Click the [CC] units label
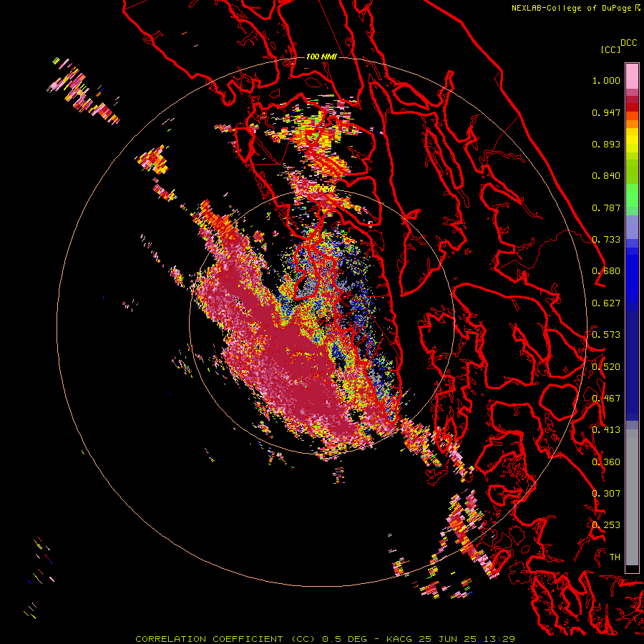Viewport: 644px width, 644px height. (610, 49)
